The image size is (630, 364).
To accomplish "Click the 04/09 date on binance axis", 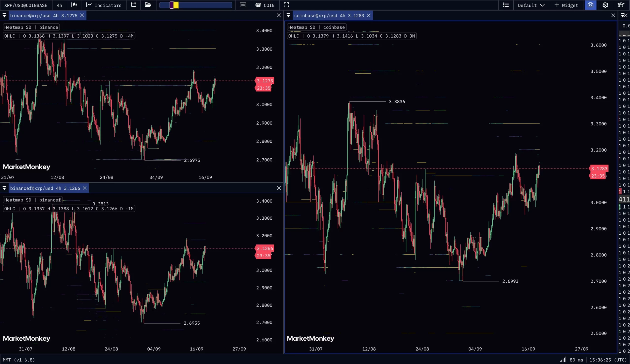I will (156, 177).
